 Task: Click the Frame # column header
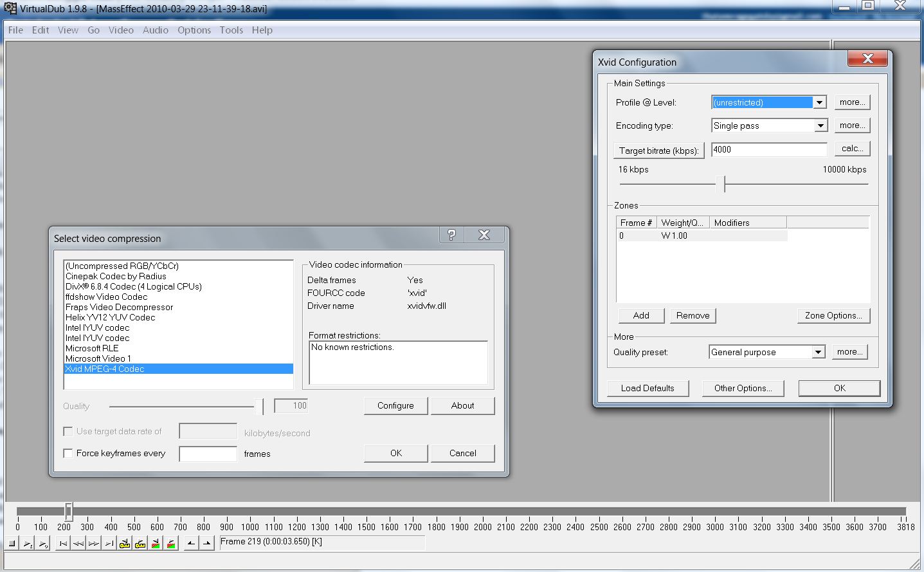coord(637,223)
